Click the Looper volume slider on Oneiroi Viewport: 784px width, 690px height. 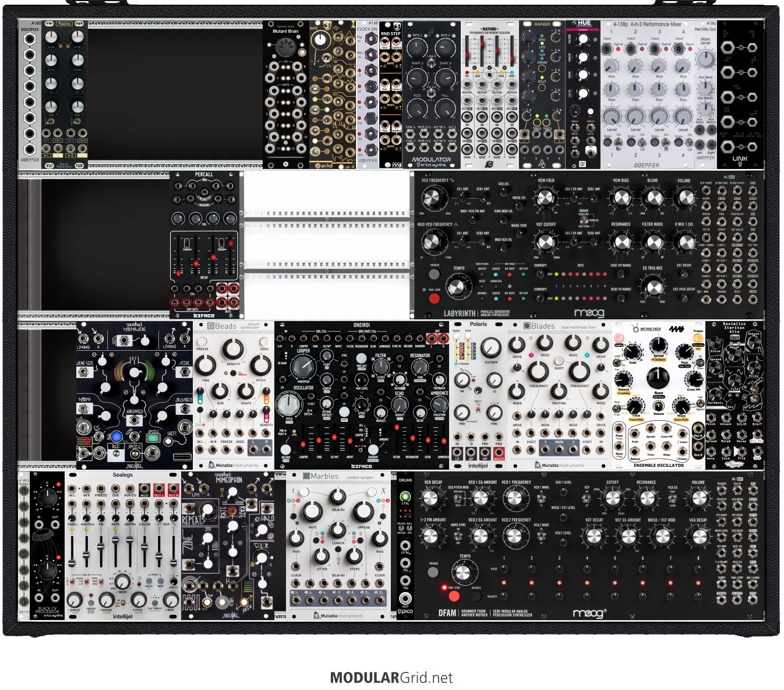(x=303, y=438)
